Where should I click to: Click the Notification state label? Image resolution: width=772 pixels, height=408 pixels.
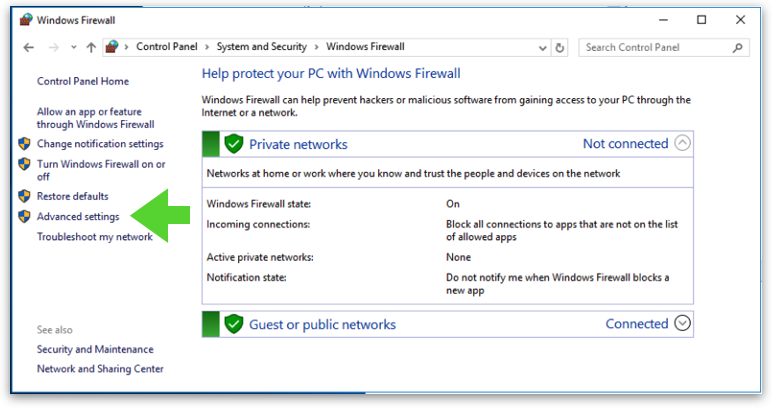pyautogui.click(x=246, y=278)
